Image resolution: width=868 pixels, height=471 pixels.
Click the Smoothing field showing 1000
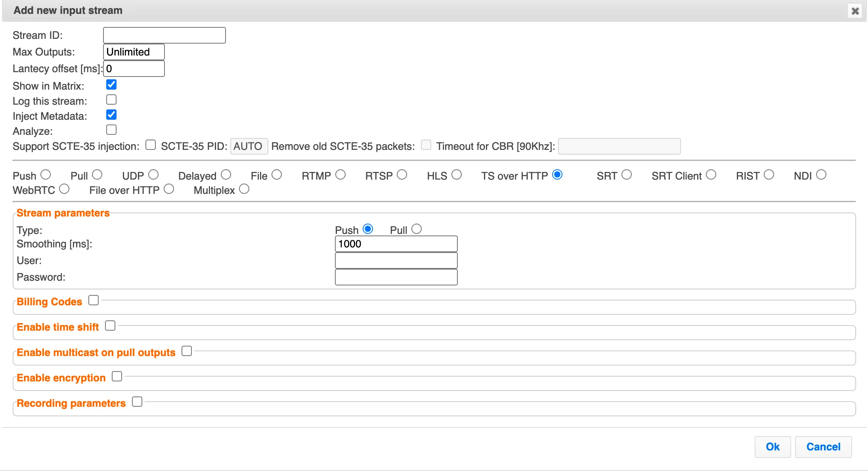coord(396,244)
